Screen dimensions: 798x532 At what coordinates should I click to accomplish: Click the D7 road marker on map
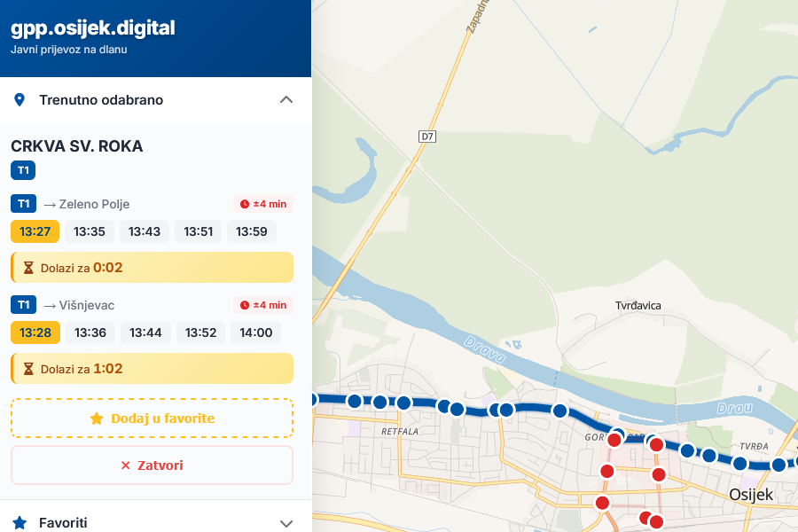(428, 136)
